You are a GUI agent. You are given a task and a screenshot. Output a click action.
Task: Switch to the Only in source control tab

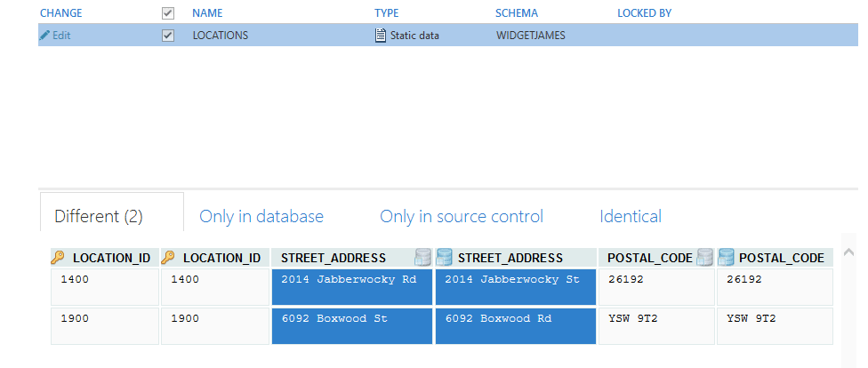pyautogui.click(x=461, y=216)
